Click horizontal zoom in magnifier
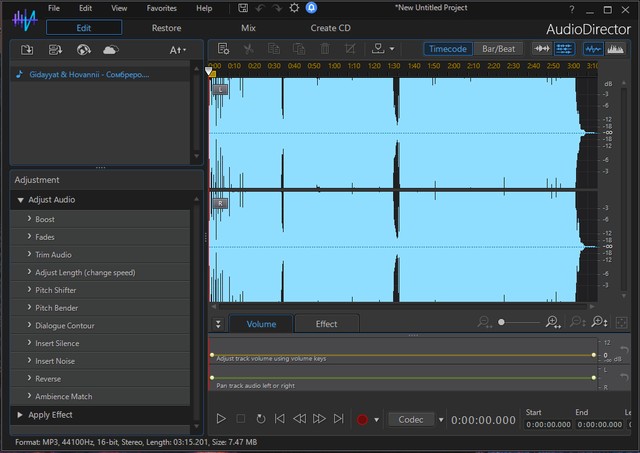 (552, 322)
